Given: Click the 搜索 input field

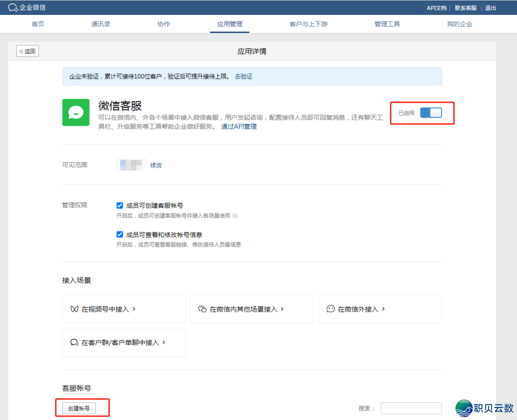Looking at the screenshot, I should pyautogui.click(x=411, y=408).
